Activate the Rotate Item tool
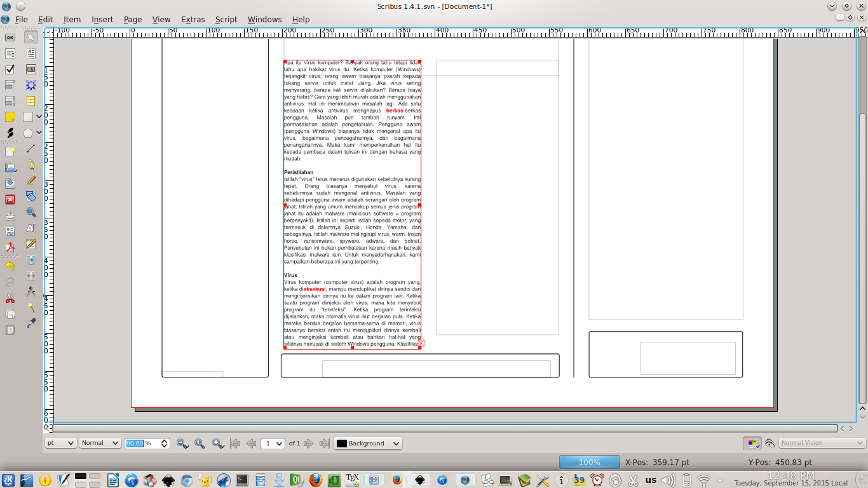 click(30, 198)
